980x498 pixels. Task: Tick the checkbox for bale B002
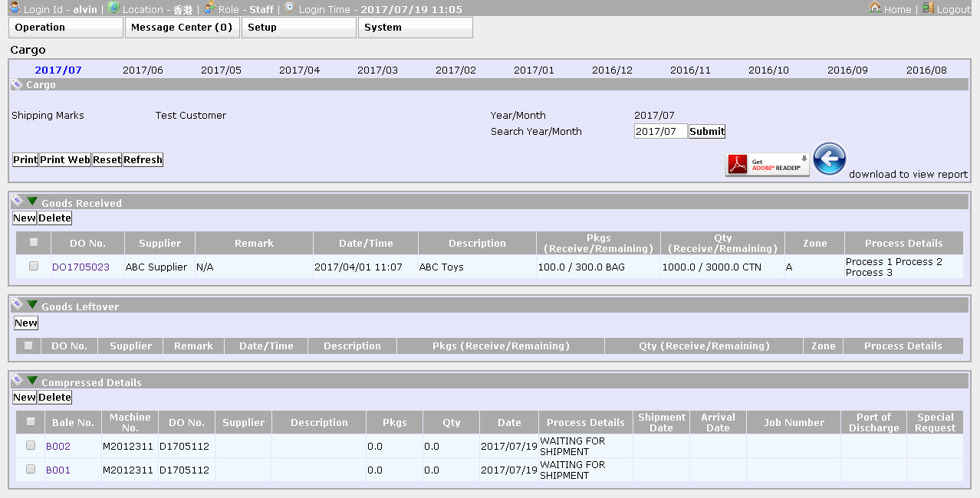click(x=31, y=446)
